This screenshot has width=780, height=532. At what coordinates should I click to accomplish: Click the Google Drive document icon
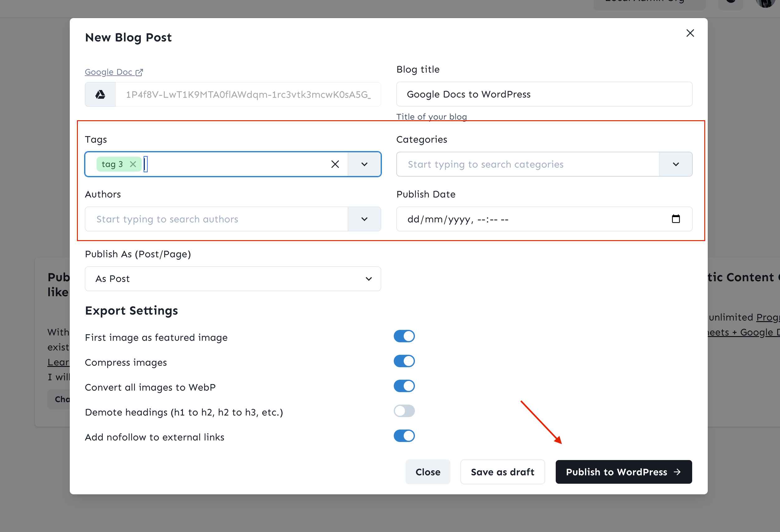101,94
